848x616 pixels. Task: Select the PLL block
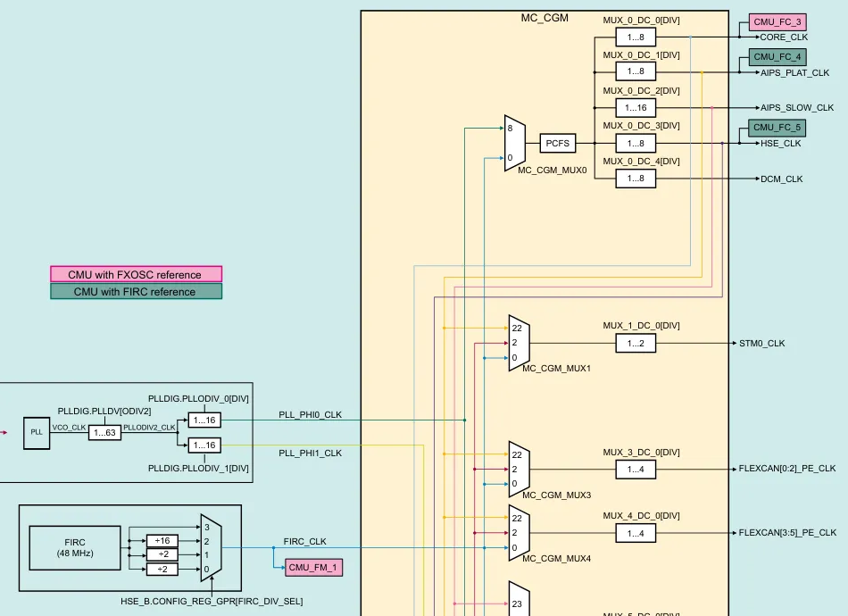point(37,433)
